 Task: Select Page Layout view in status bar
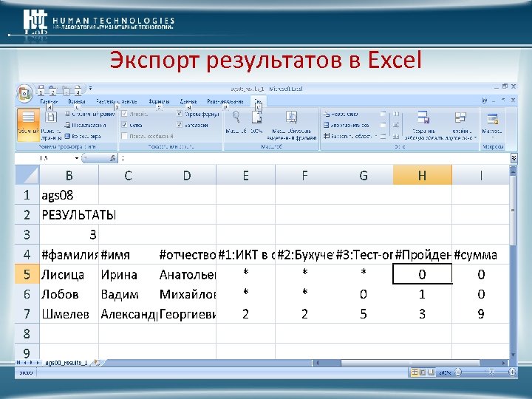pos(423,372)
